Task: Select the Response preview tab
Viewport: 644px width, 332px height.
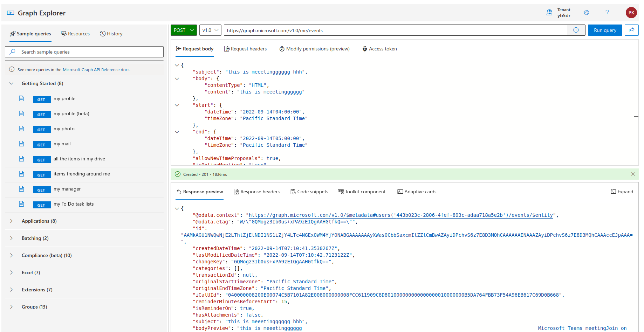Action: [199, 192]
